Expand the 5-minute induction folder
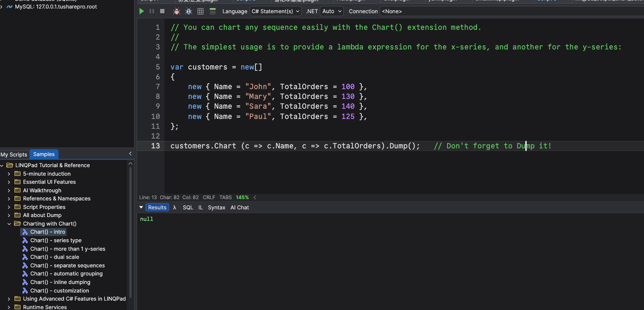644x310 pixels. point(9,174)
